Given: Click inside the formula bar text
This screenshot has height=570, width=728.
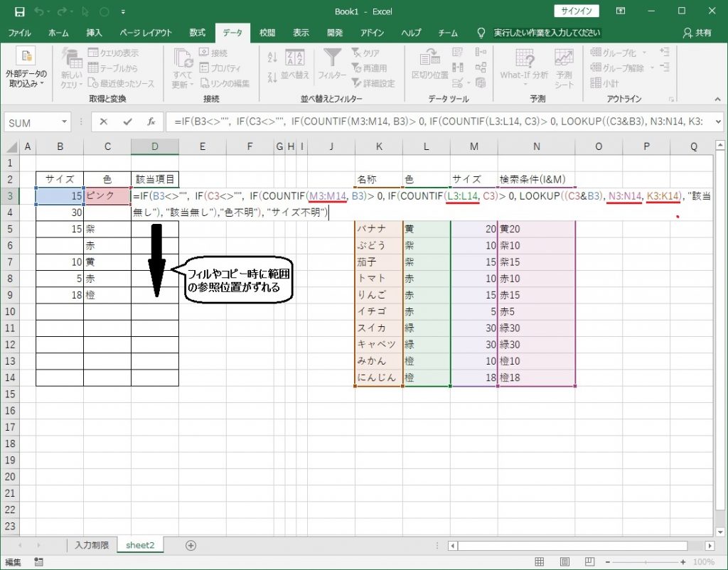Looking at the screenshot, I should [x=439, y=122].
